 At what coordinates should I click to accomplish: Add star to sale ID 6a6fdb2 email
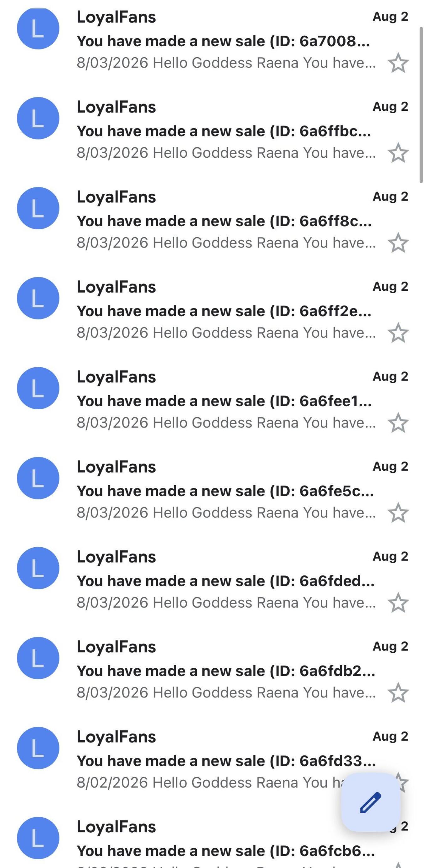398,693
